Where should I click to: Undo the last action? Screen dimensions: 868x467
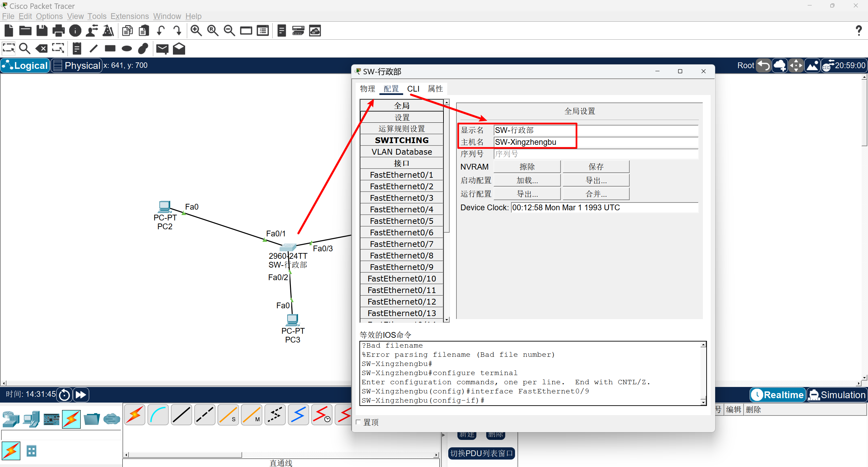coord(161,31)
